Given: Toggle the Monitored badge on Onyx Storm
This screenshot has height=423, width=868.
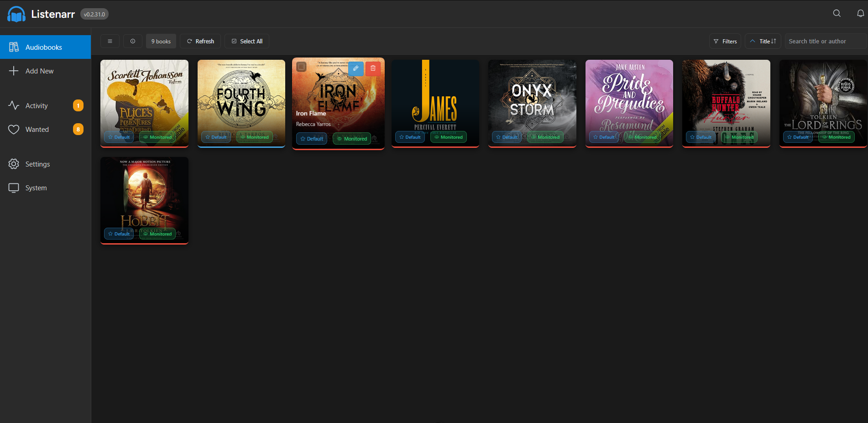Looking at the screenshot, I should pyautogui.click(x=545, y=137).
